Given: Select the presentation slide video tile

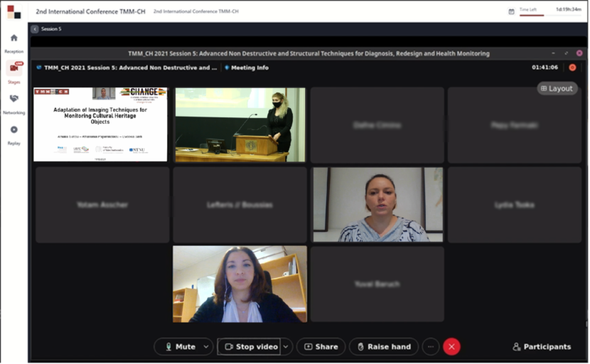Looking at the screenshot, I should point(100,124).
